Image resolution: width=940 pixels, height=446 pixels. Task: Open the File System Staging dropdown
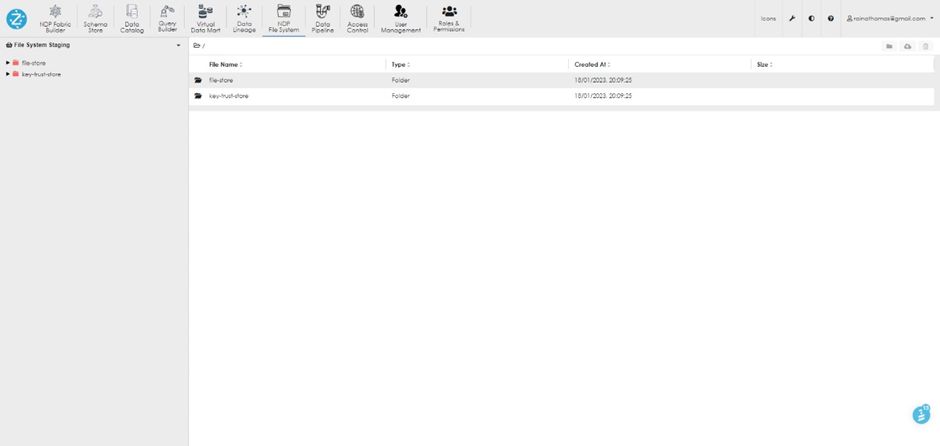click(x=179, y=45)
